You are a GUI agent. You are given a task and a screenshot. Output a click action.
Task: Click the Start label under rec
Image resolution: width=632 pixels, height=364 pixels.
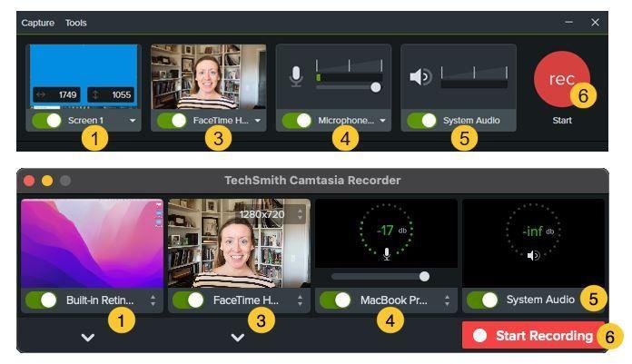562,121
